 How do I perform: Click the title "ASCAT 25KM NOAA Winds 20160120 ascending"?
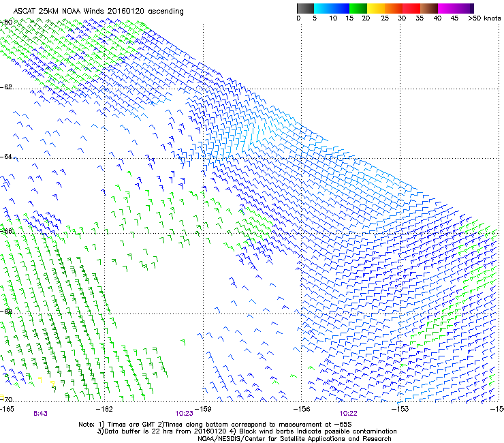tap(98, 12)
